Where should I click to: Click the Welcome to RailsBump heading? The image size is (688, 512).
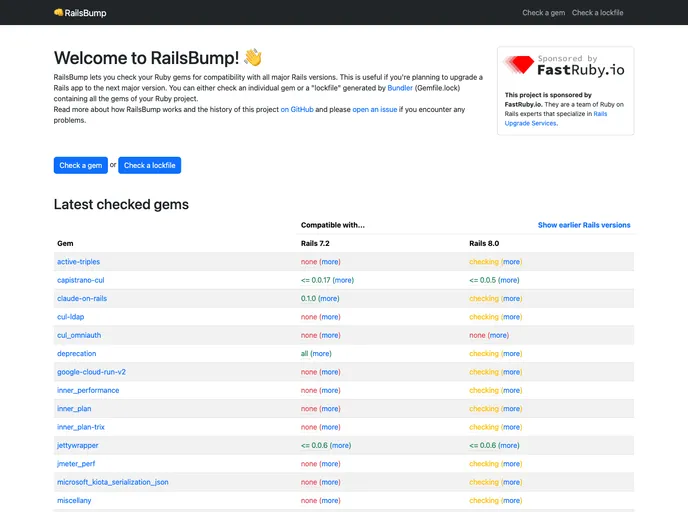click(x=158, y=58)
